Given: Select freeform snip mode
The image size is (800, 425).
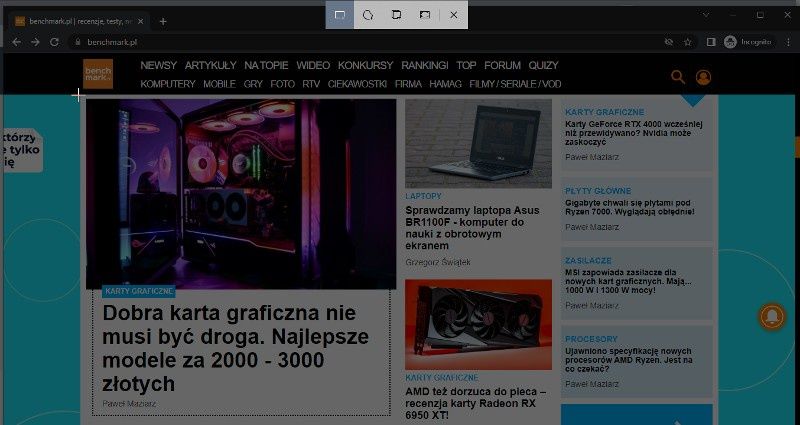Looking at the screenshot, I should point(368,15).
